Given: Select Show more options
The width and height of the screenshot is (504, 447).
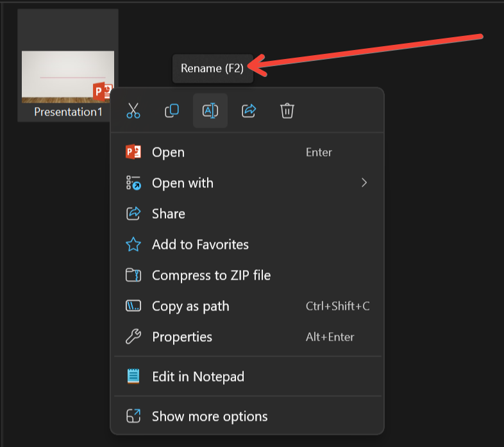Looking at the screenshot, I should click(210, 416).
